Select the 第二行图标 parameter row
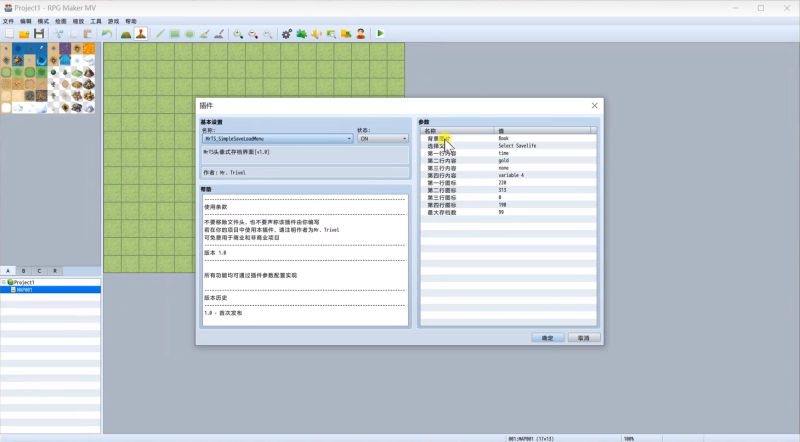 (x=508, y=190)
